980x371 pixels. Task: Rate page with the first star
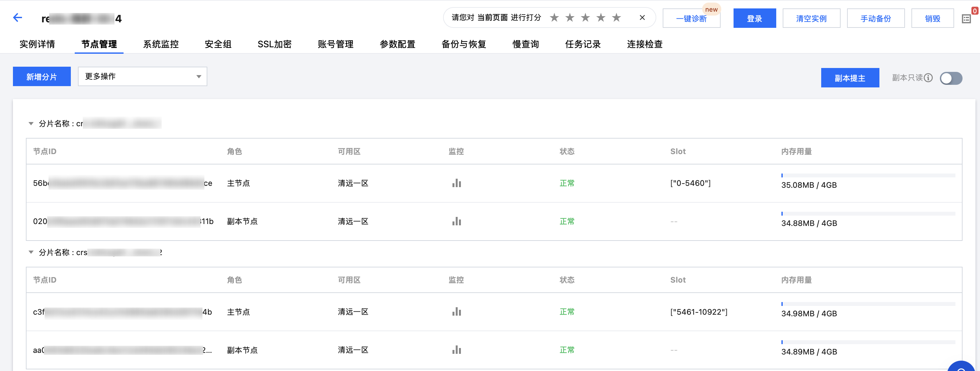[x=554, y=17]
